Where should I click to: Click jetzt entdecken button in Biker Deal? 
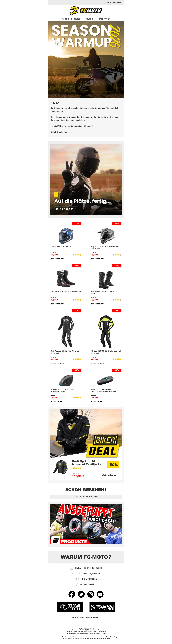coord(110,475)
